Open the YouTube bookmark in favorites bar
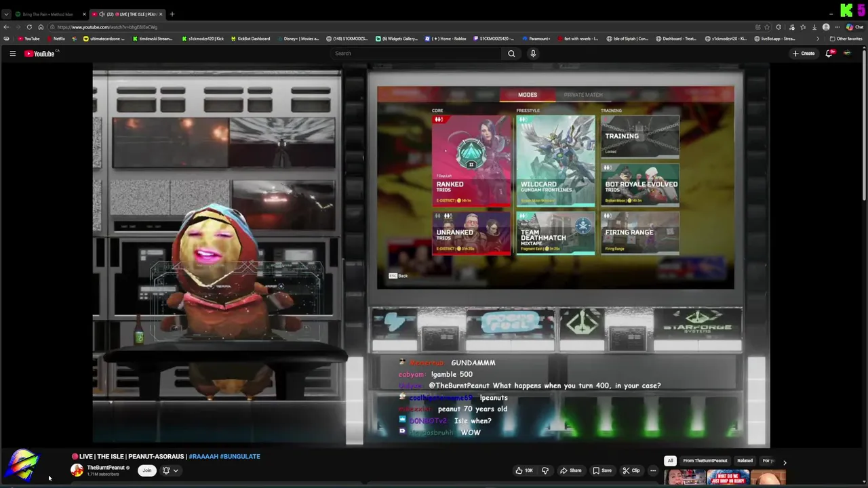 coord(28,39)
